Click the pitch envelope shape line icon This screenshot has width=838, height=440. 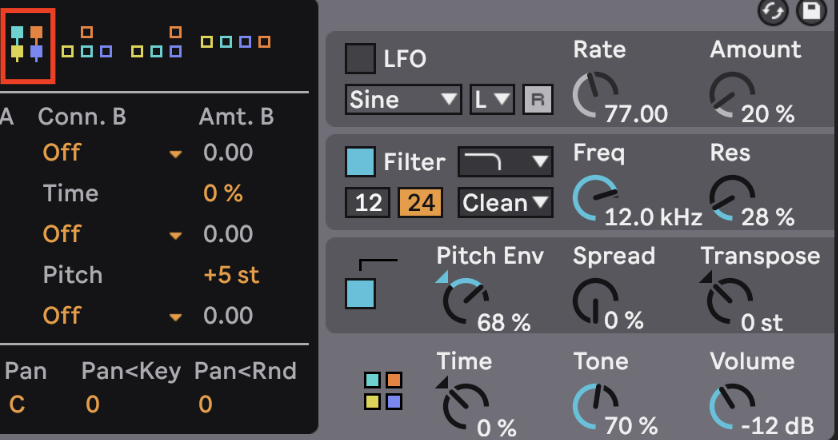tap(378, 264)
